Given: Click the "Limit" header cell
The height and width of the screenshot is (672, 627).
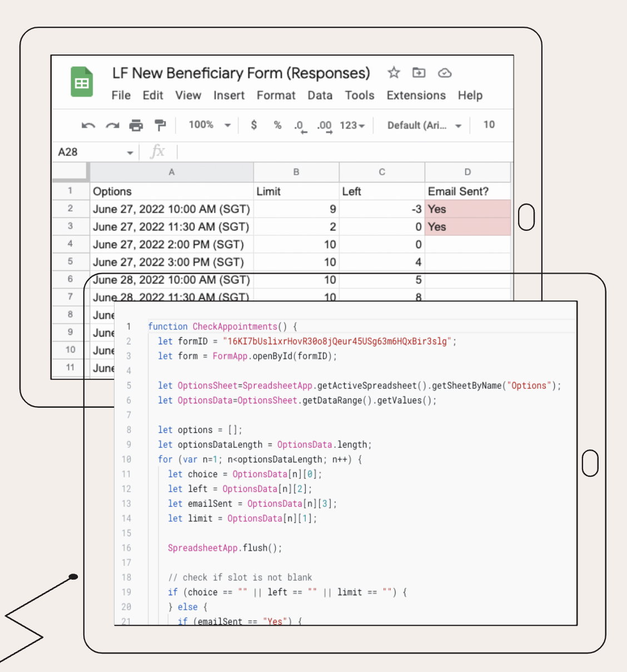Looking at the screenshot, I should [x=296, y=191].
